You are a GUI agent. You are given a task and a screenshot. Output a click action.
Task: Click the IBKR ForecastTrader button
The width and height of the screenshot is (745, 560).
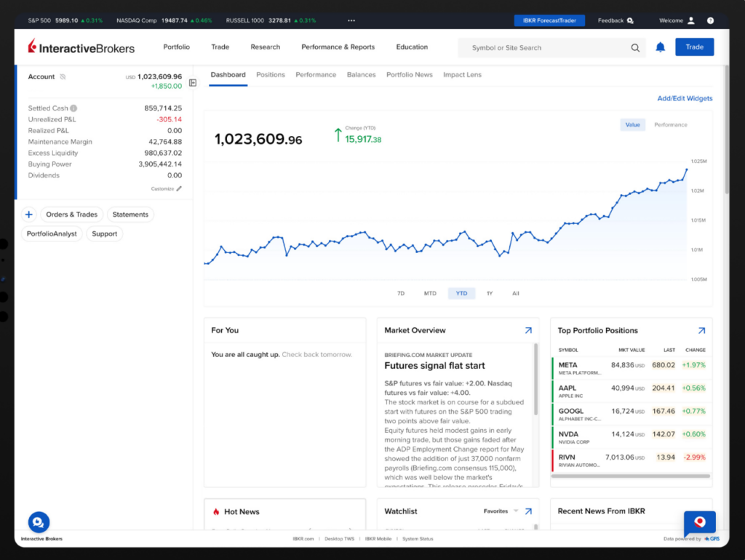click(549, 20)
